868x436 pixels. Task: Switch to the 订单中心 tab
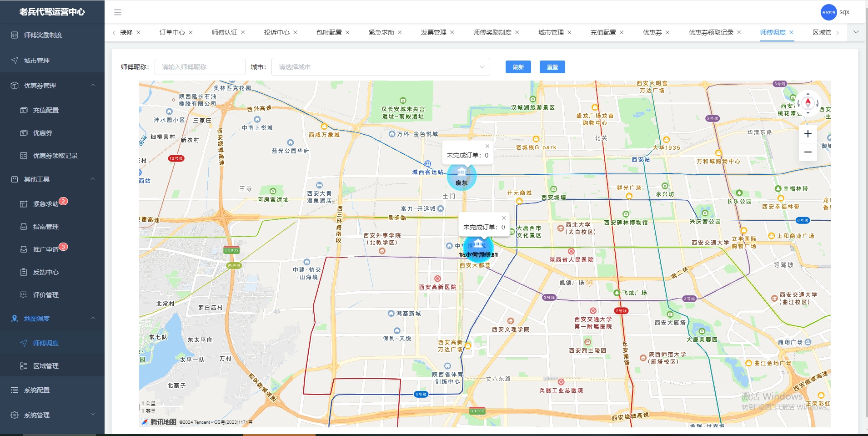(172, 32)
